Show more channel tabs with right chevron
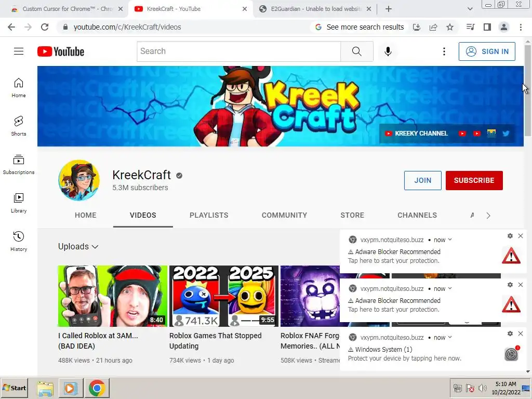The height and width of the screenshot is (399, 532). (488, 216)
